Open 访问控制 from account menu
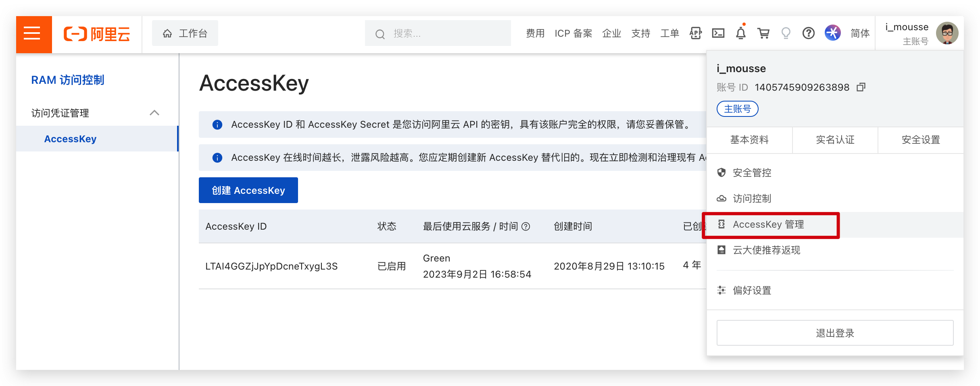 pyautogui.click(x=835, y=198)
